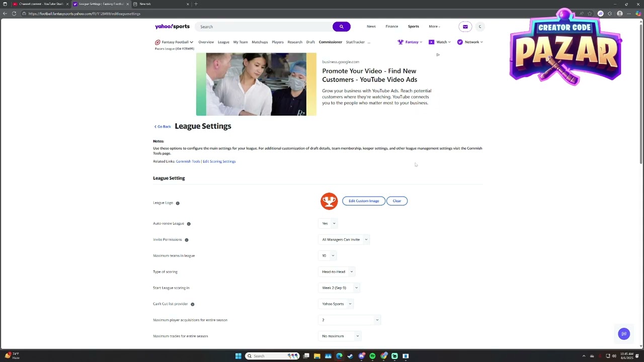Open Invite Permissions dropdown
This screenshot has height=362, width=644.
345,239
